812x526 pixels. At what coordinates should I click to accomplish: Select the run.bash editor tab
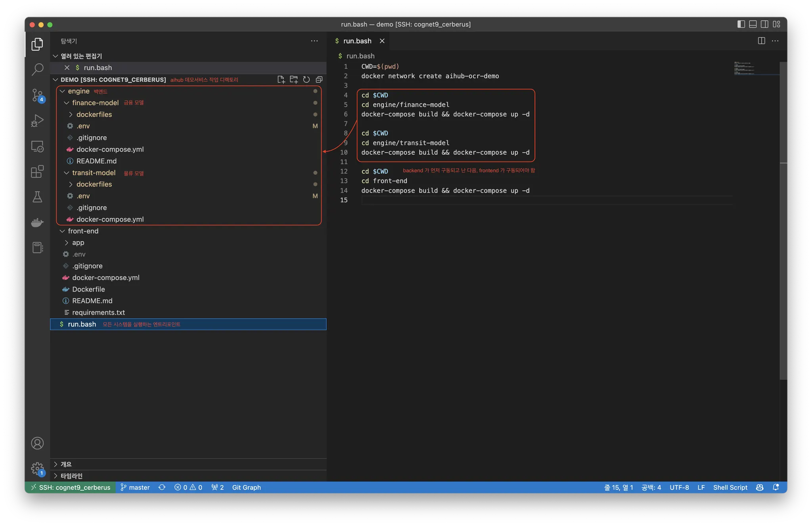(x=357, y=41)
